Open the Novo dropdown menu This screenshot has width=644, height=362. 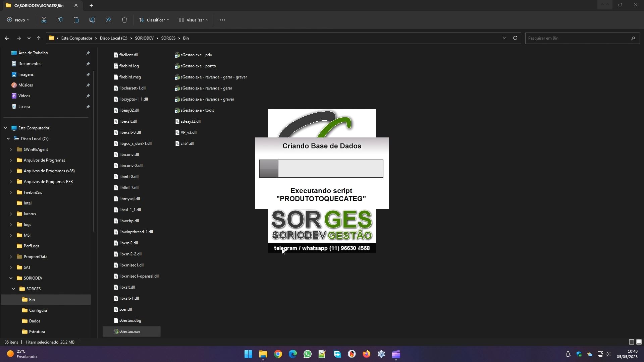click(18, 20)
